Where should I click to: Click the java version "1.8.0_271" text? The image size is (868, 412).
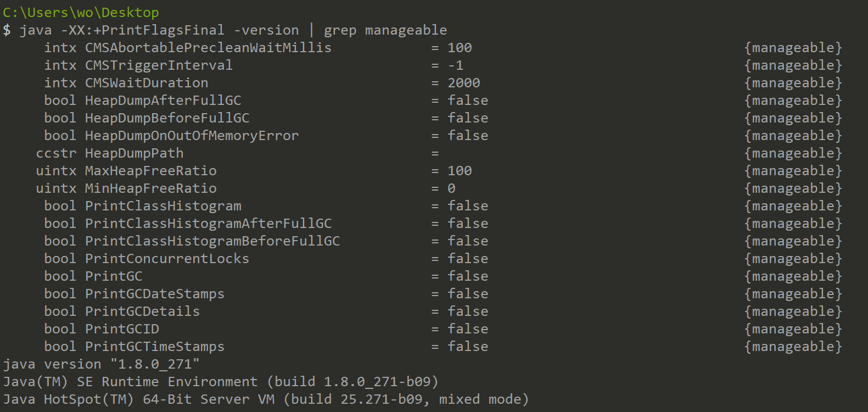click(x=102, y=364)
